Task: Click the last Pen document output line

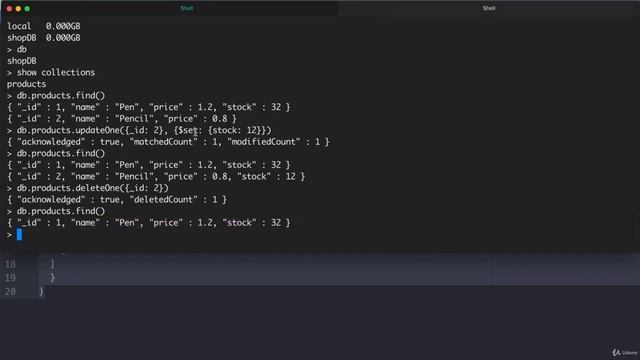Action: (149, 223)
